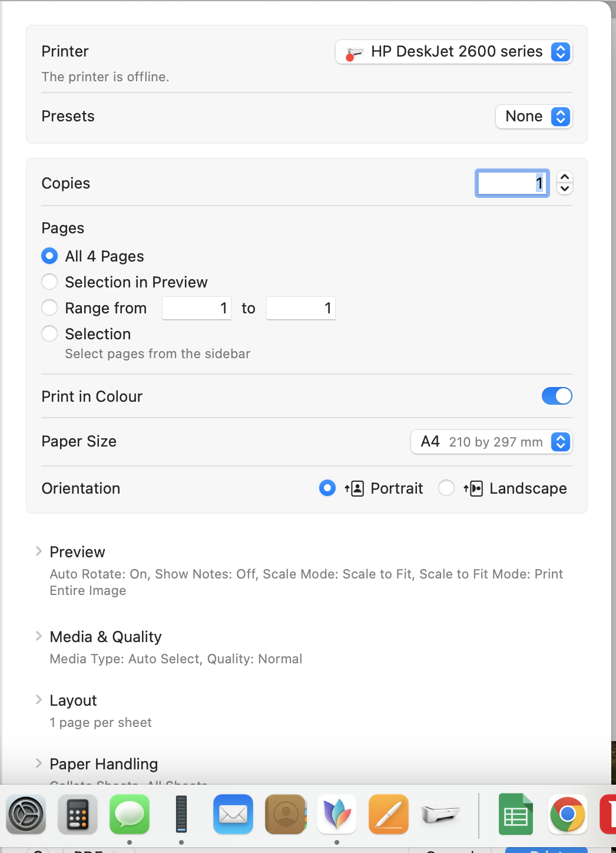Click the printer queue icon in Dock
The height and width of the screenshot is (853, 616).
point(441,815)
